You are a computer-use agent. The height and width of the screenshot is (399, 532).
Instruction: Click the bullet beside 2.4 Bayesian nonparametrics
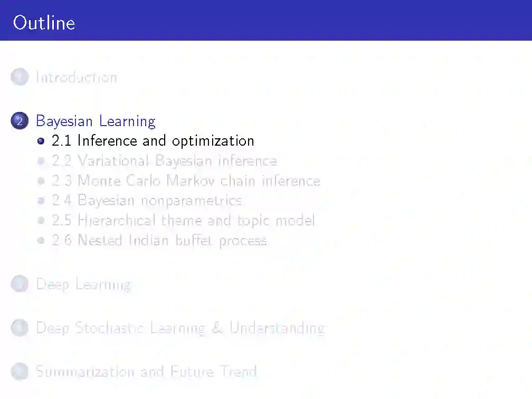[41, 201]
